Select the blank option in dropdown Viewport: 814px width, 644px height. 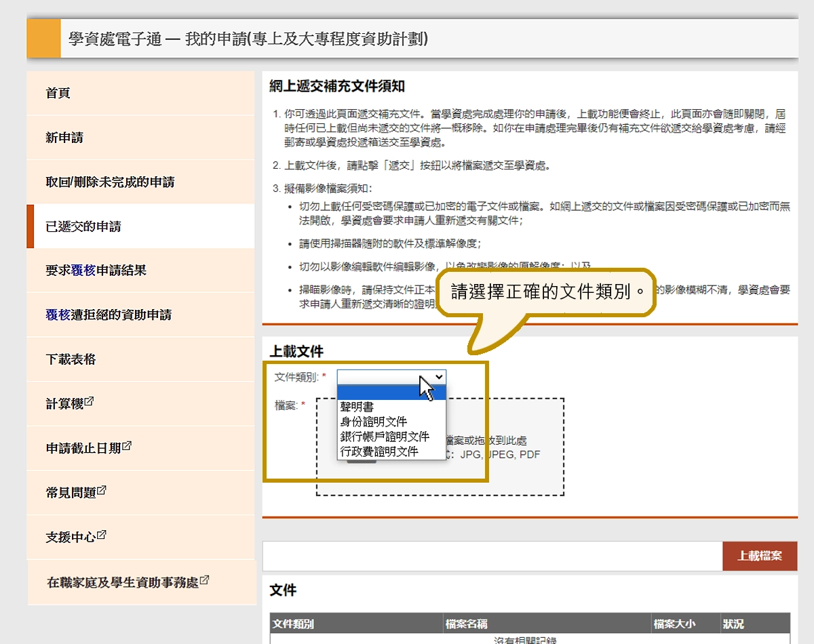391,393
